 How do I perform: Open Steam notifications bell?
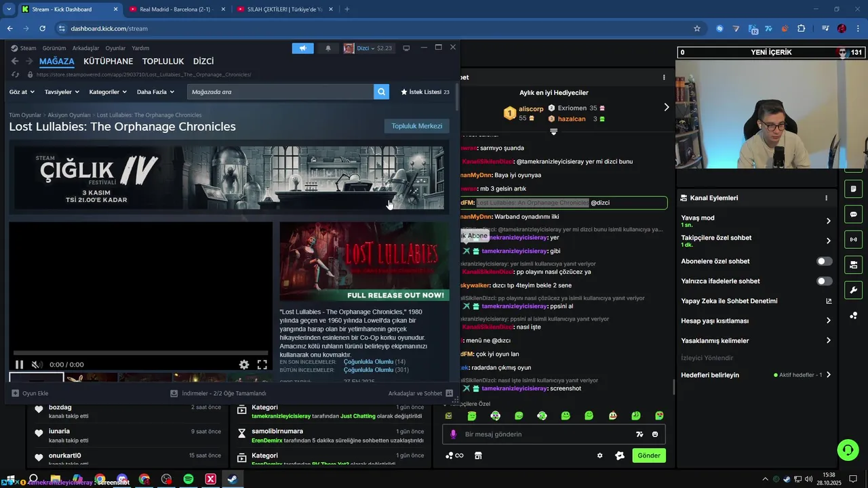pyautogui.click(x=328, y=48)
